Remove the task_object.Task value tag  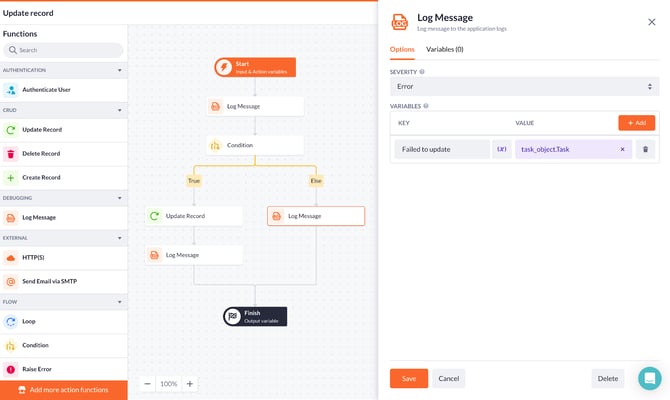coord(623,149)
